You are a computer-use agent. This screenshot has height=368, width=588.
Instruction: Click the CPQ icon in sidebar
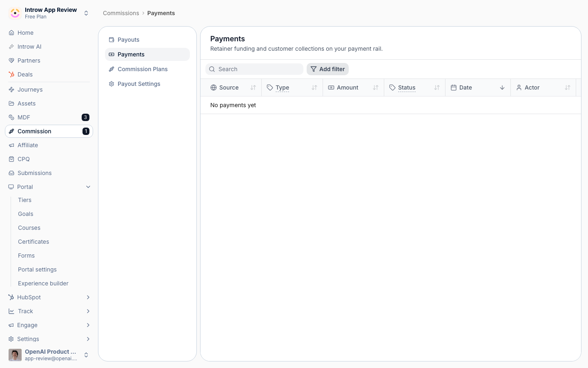pyautogui.click(x=11, y=159)
